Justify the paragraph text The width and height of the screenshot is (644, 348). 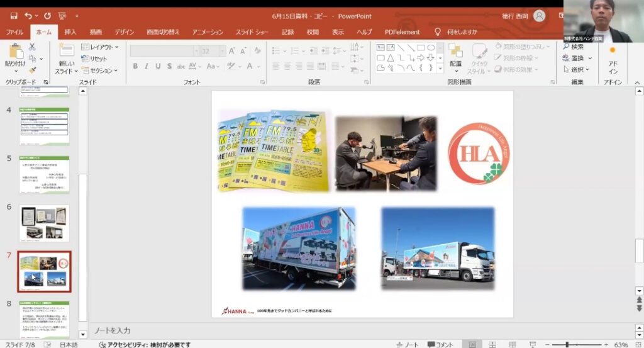tap(310, 66)
